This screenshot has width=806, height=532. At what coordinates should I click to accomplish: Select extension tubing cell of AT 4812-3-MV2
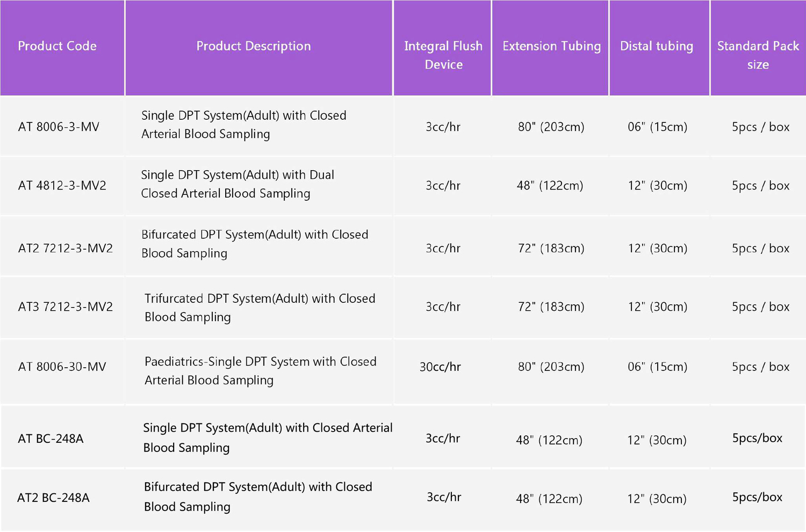(x=550, y=186)
